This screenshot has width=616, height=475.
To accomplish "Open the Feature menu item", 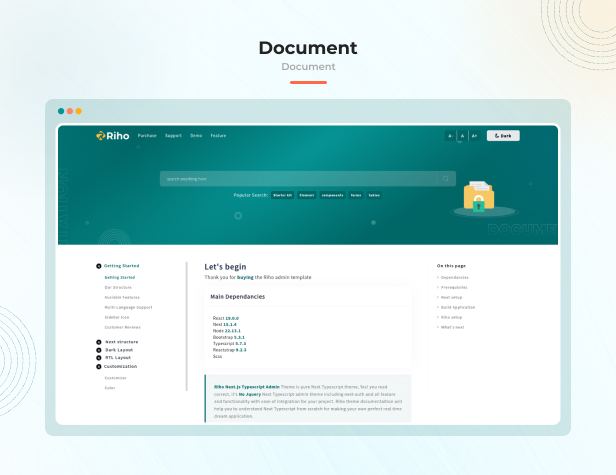I will 218,136.
